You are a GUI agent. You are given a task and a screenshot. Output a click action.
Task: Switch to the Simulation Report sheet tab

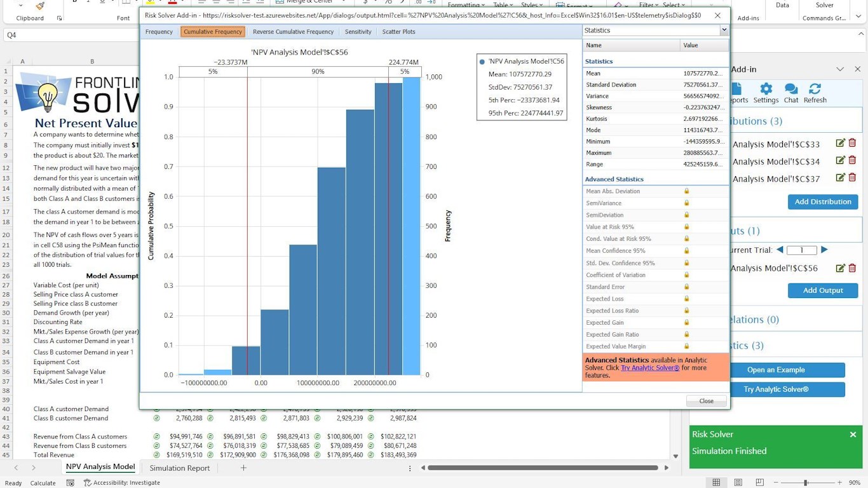pos(180,468)
